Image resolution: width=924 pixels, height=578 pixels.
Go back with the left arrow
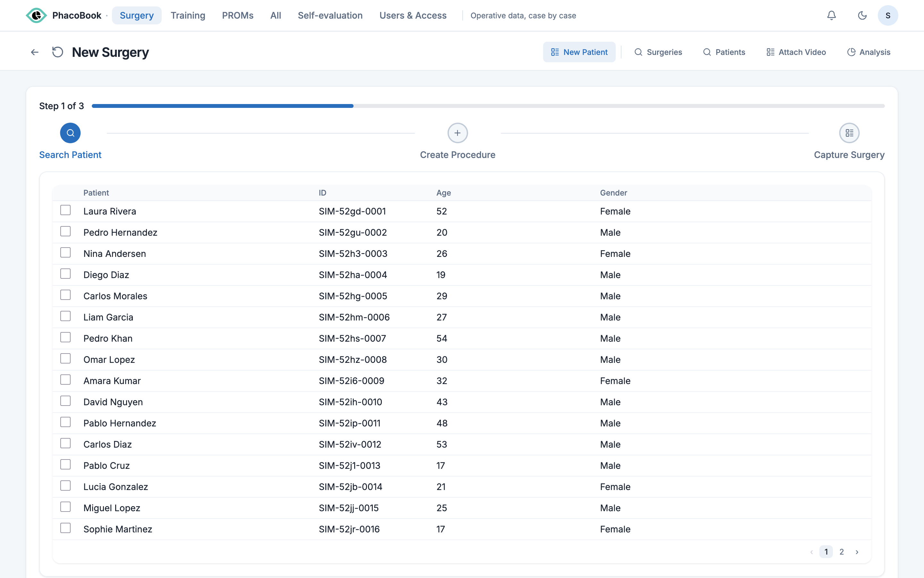35,52
